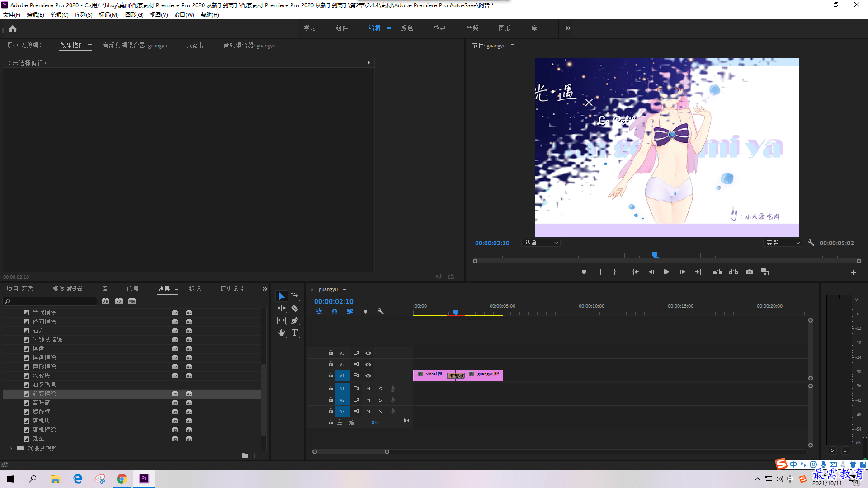Play the program monitor
The width and height of the screenshot is (868, 488).
(666, 272)
